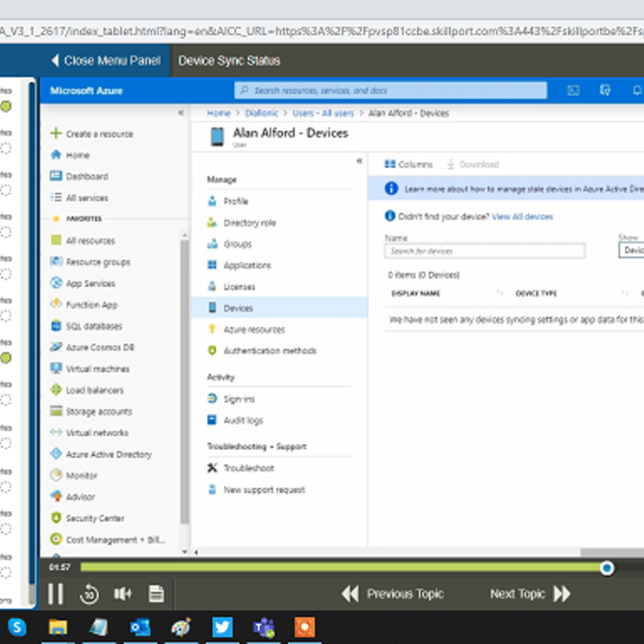Viewport: 644px width, 644px height.
Task: Open Monitor in the Azure sidebar
Action: (x=74, y=476)
